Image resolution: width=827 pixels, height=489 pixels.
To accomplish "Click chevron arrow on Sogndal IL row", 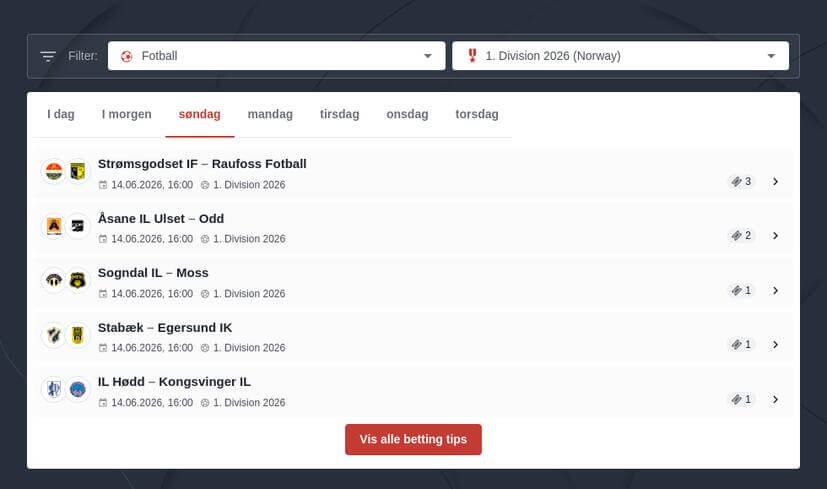I will (775, 290).
